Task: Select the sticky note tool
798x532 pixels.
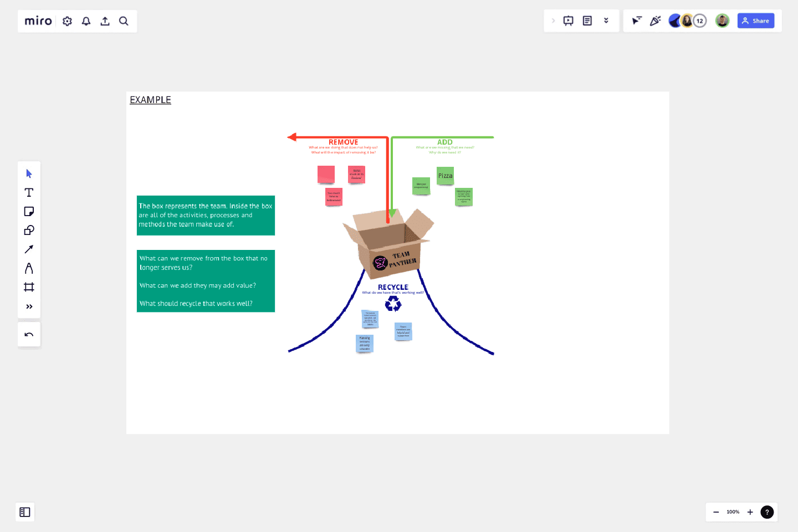Action: tap(29, 211)
